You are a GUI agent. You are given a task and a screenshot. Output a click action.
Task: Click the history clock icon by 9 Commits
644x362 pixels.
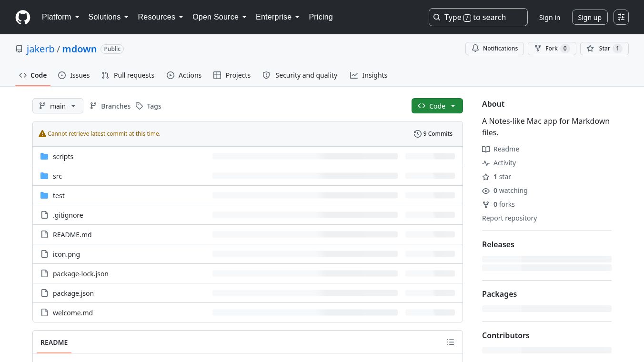pyautogui.click(x=418, y=134)
